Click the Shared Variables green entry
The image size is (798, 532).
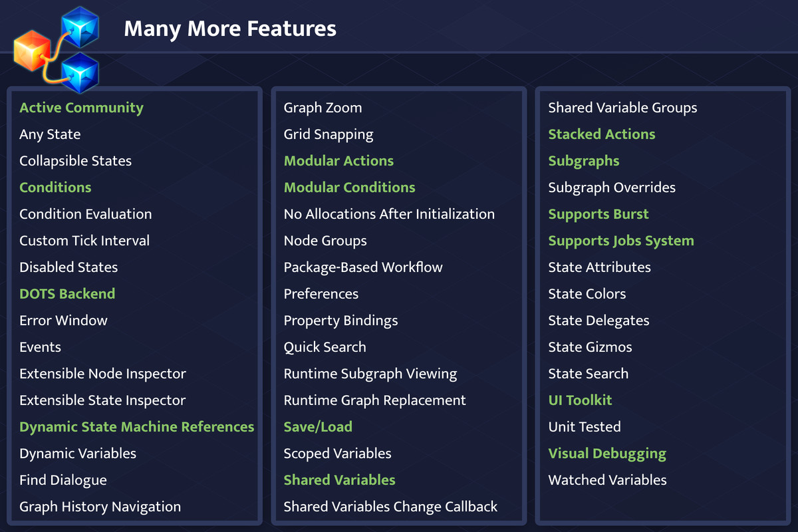pyautogui.click(x=340, y=480)
